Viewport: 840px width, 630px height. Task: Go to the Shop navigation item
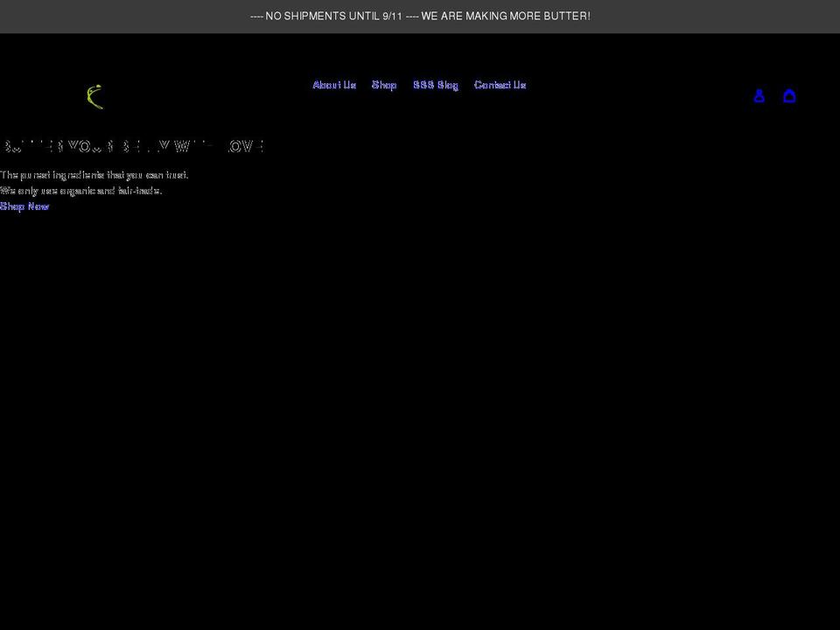[x=384, y=85]
